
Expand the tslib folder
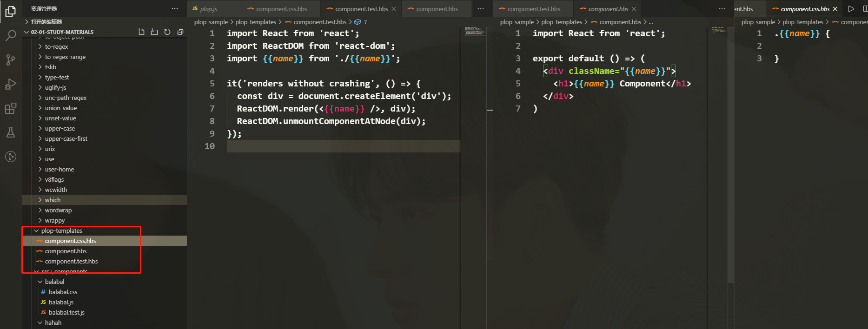pos(104,67)
